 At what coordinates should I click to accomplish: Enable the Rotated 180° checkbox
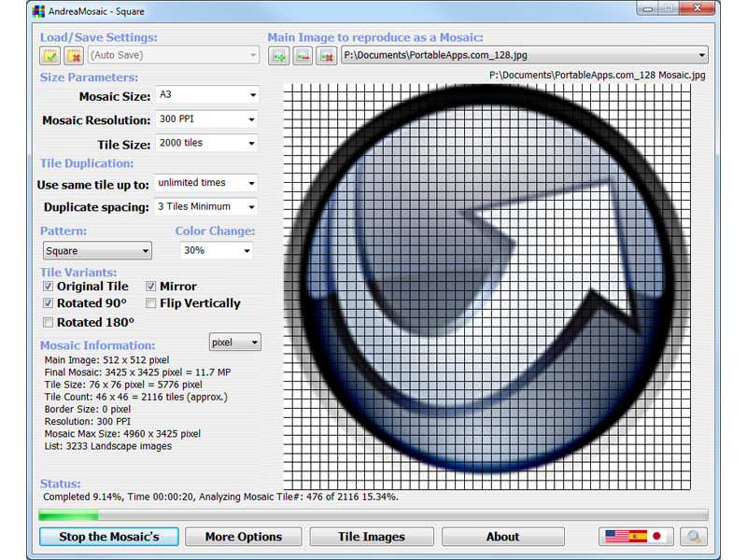49,322
